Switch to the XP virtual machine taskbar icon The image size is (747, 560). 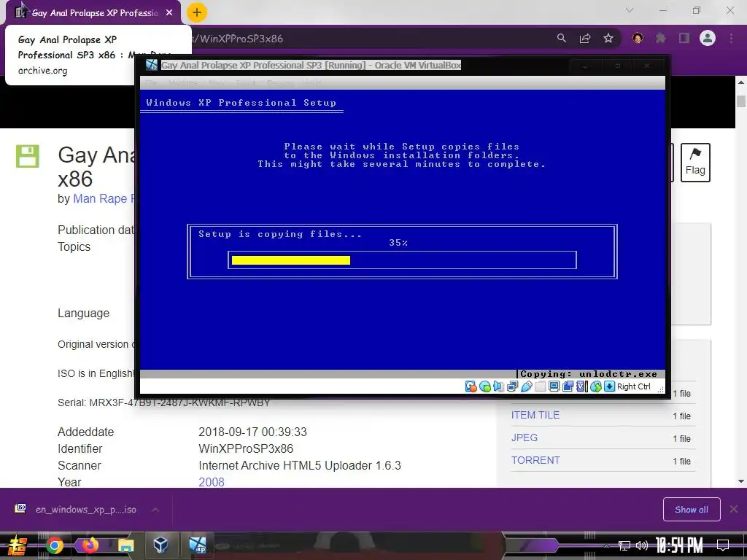click(x=197, y=545)
